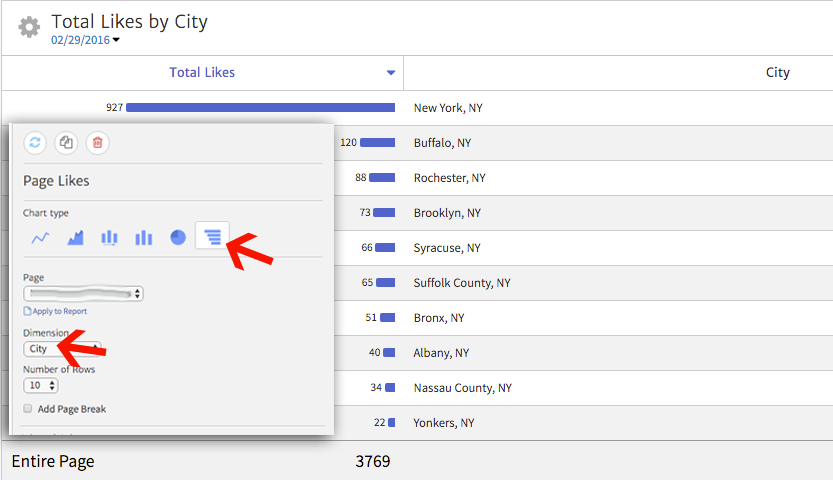The width and height of the screenshot is (833, 480).
Task: Select the pie chart type
Action: click(x=177, y=238)
